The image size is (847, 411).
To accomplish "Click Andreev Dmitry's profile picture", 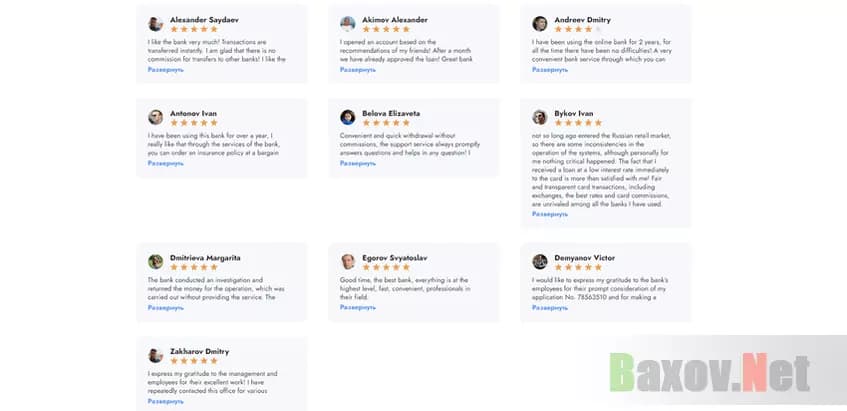I will [x=540, y=24].
